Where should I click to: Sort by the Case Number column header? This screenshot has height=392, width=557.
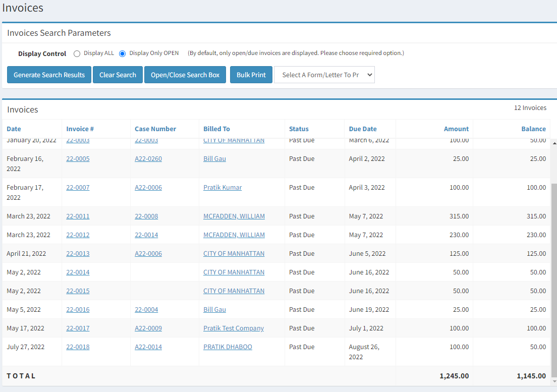[155, 129]
